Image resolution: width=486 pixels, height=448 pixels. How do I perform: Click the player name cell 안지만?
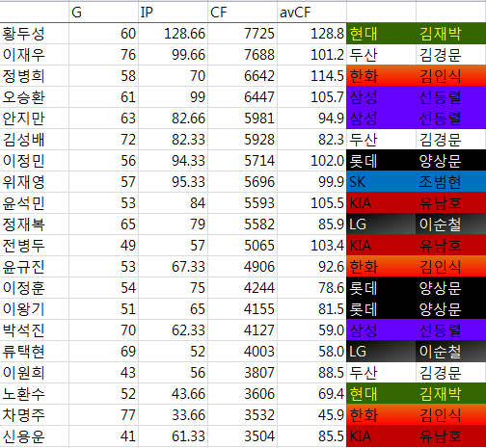[x=35, y=119]
